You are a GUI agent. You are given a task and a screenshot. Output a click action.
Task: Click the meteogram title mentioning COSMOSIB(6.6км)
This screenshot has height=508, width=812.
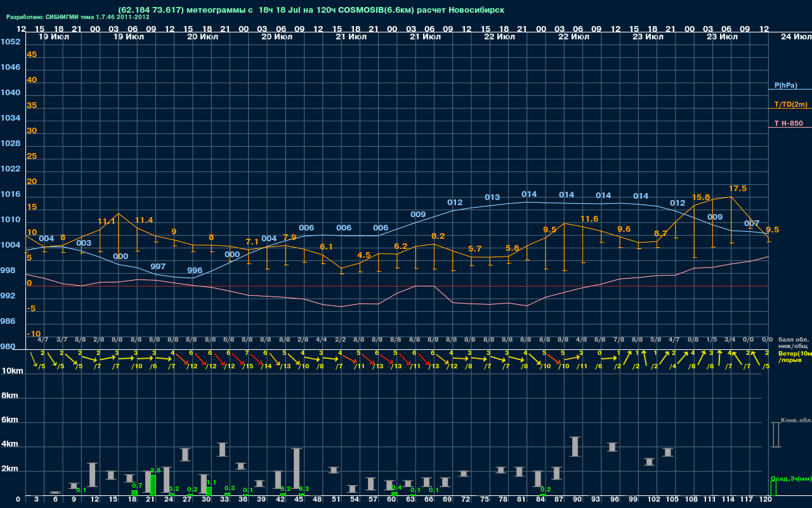point(313,10)
